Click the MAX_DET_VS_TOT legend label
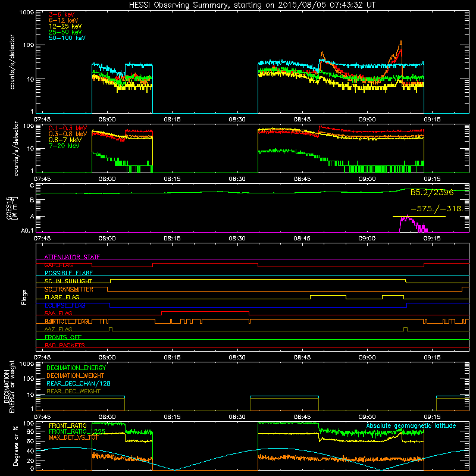Screen dimensions: 476x476 pos(74,437)
